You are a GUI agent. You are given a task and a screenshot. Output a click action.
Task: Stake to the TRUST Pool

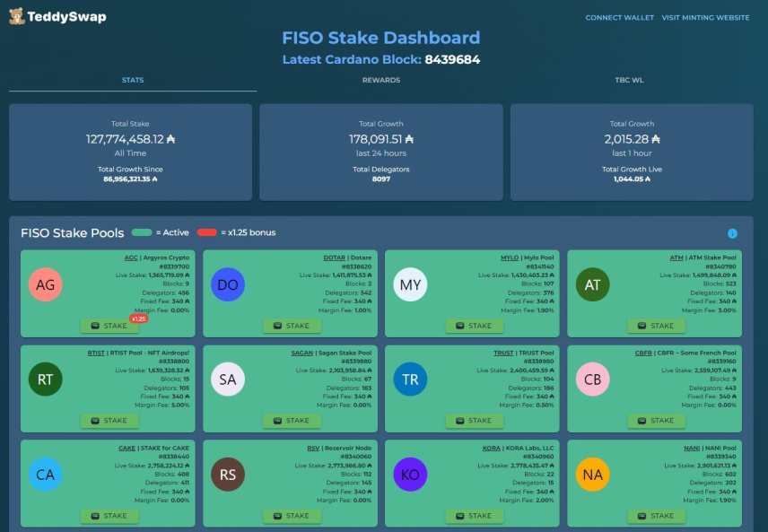pyautogui.click(x=474, y=421)
